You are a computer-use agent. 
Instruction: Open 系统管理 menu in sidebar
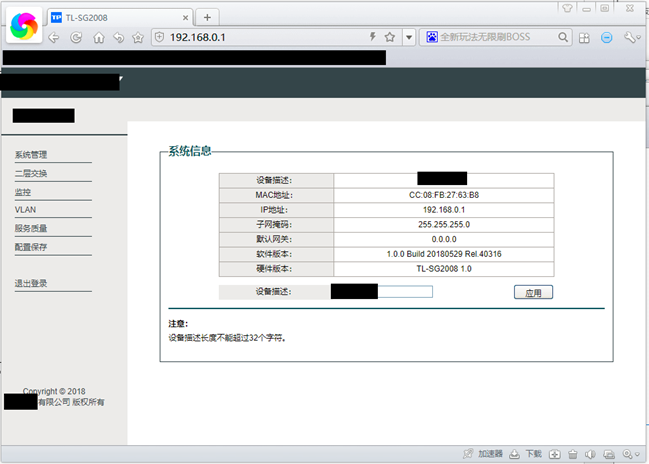(x=31, y=155)
